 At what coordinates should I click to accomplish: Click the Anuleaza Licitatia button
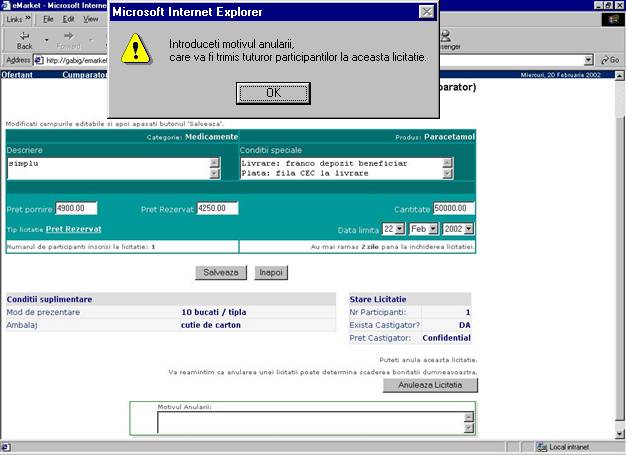coord(430,385)
